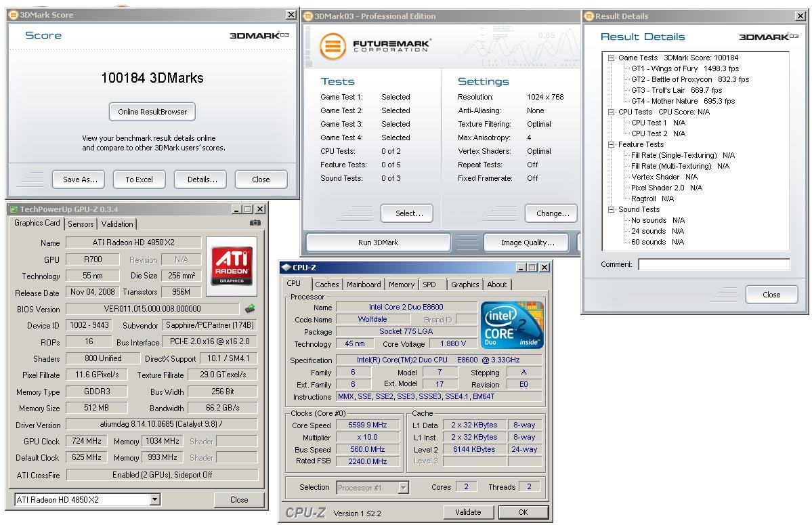Click the Subvendor Sapphire/PCPartner field
Viewport: 812px width, 525px height.
point(209,325)
